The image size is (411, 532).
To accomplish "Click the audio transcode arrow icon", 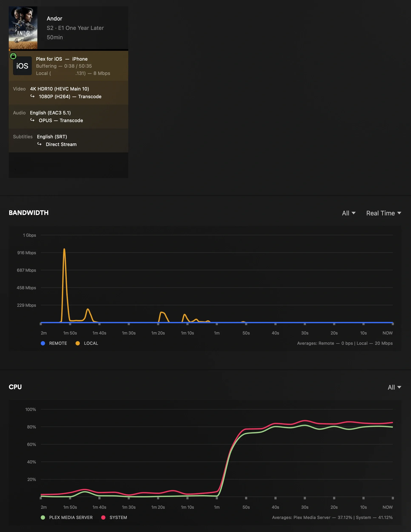I will point(32,120).
